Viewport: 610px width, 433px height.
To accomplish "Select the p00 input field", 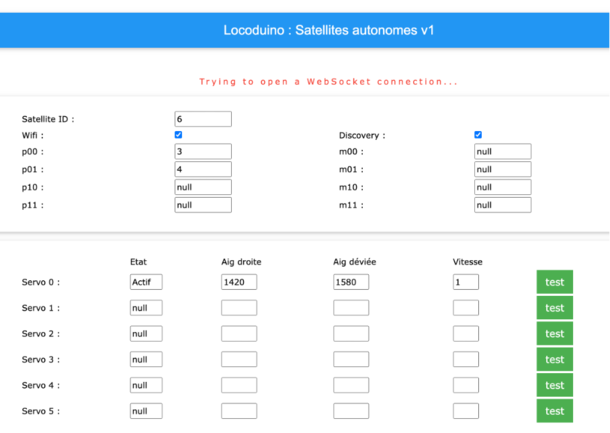I will click(203, 151).
